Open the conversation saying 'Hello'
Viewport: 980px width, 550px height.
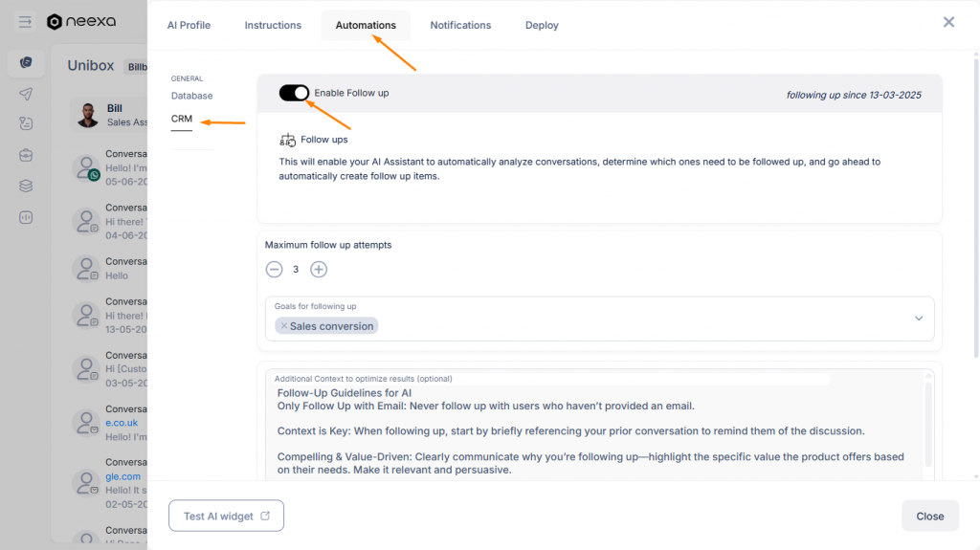click(x=109, y=269)
